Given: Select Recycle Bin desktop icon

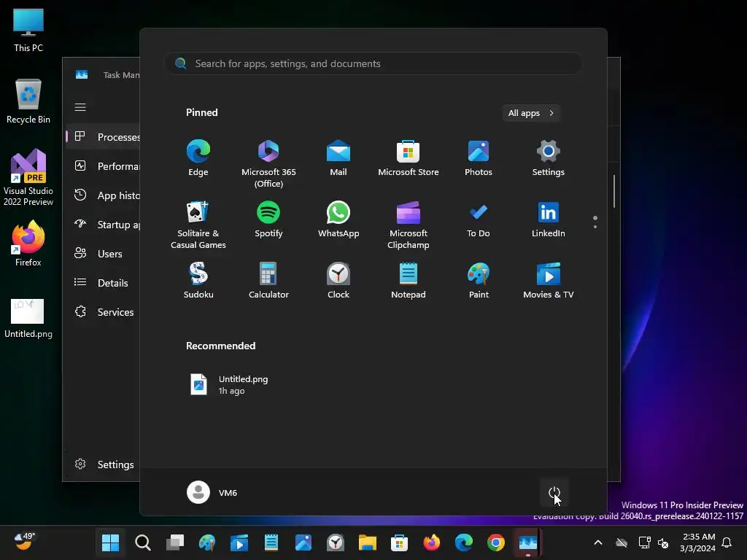Looking at the screenshot, I should point(28,101).
